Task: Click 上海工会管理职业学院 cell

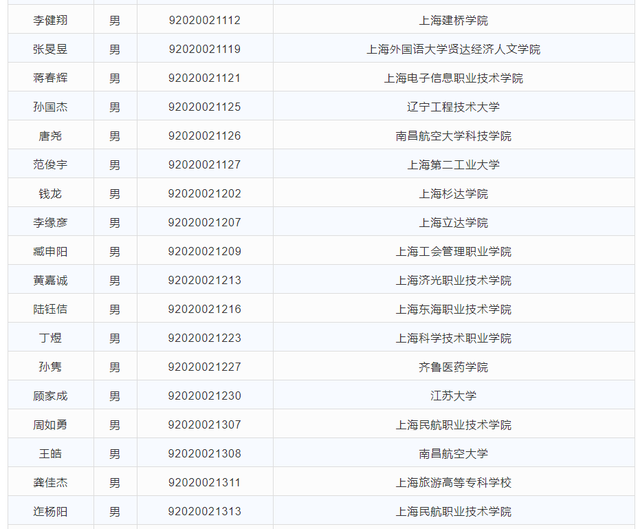Action: point(453,251)
